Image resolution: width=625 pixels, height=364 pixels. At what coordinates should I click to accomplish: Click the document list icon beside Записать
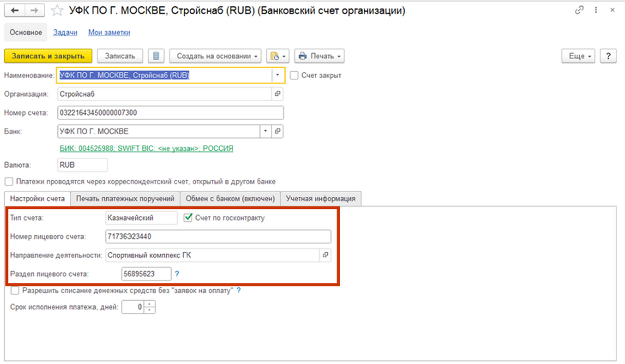click(x=156, y=56)
